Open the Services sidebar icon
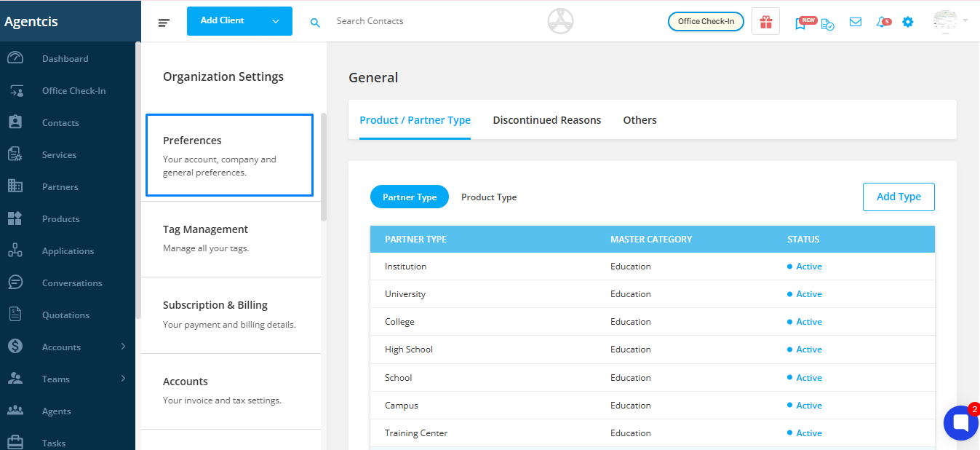The image size is (980, 450). click(x=15, y=154)
